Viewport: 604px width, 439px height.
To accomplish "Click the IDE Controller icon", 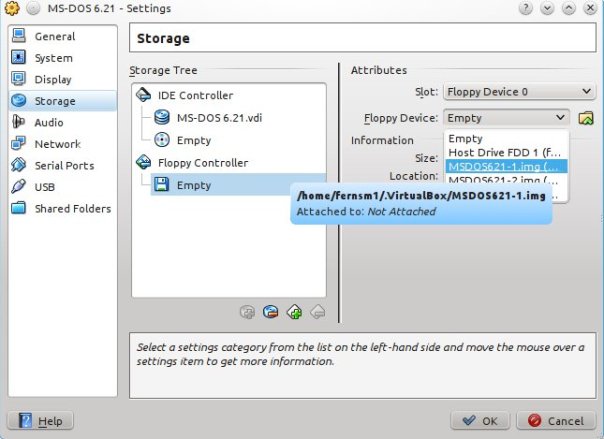I will coord(144,95).
